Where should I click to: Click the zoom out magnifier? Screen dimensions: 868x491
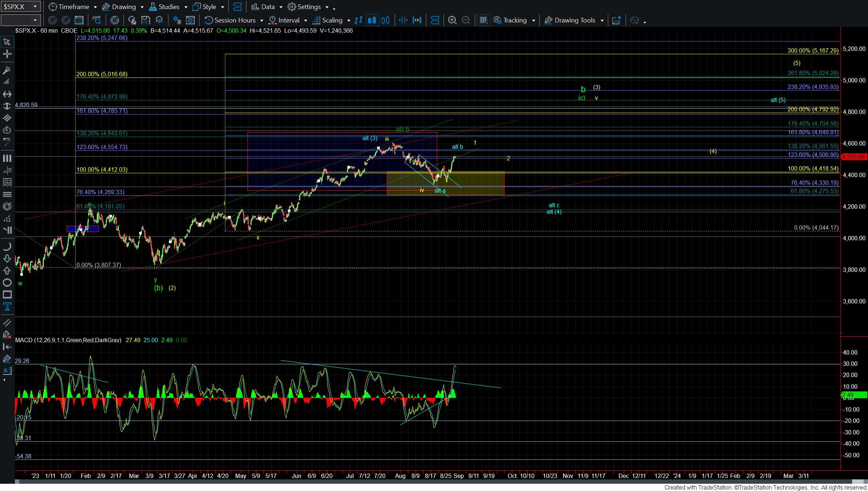466,20
